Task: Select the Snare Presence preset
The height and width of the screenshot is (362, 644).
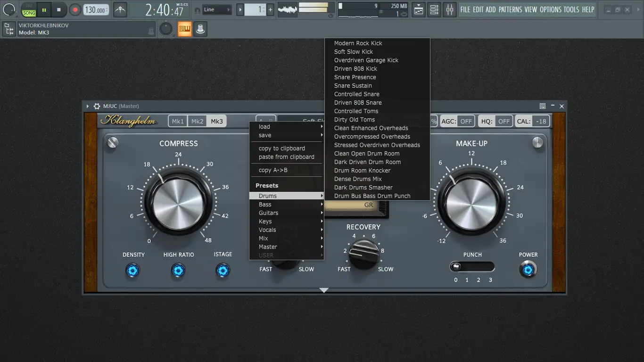Action: (355, 77)
